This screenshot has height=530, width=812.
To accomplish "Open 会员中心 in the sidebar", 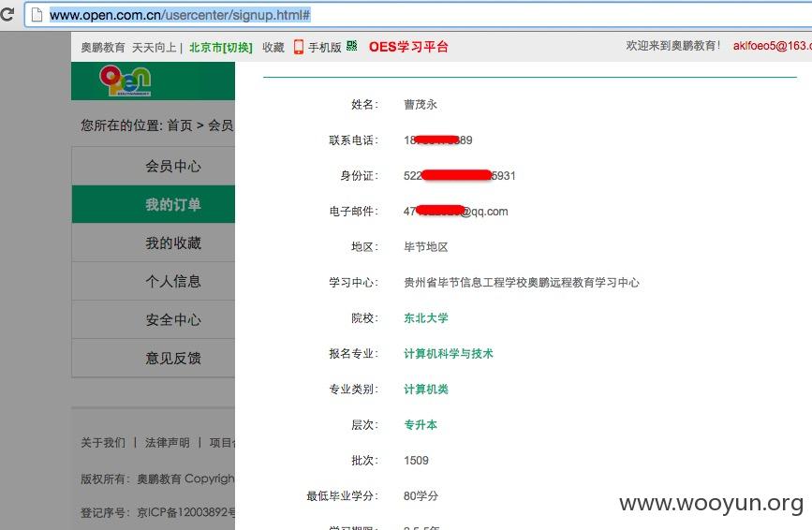I will [x=154, y=166].
